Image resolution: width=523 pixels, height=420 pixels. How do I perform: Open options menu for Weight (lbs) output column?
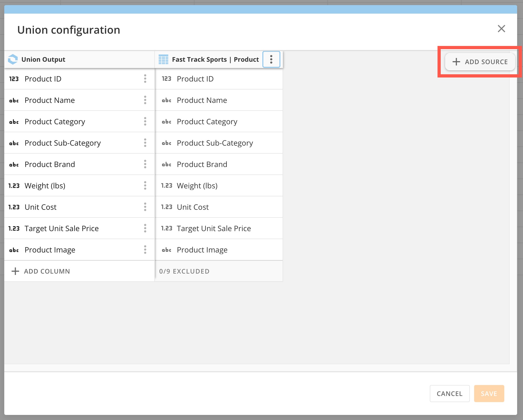pyautogui.click(x=145, y=186)
